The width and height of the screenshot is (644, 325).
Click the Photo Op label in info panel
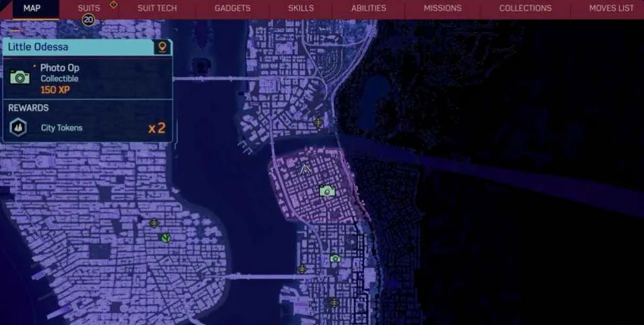(x=60, y=68)
